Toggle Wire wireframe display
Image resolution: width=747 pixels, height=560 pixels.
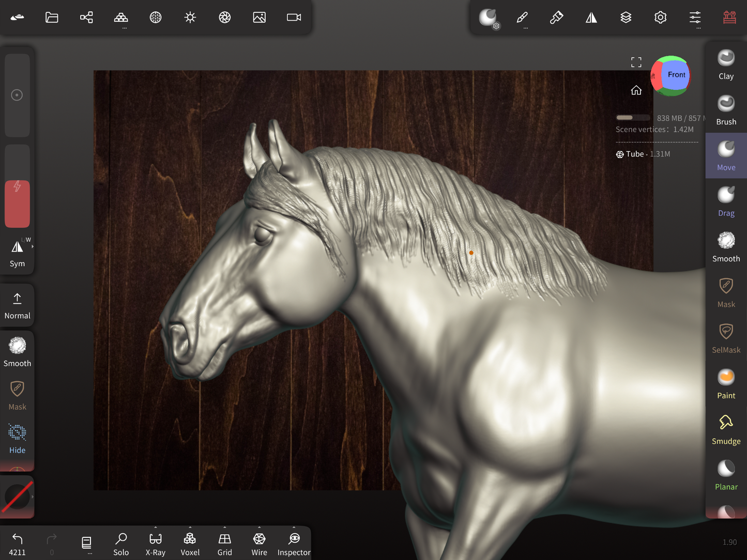tap(259, 544)
